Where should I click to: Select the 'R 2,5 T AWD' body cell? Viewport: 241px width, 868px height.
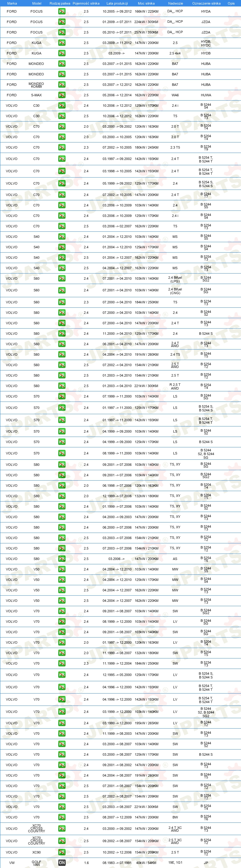[x=175, y=386]
